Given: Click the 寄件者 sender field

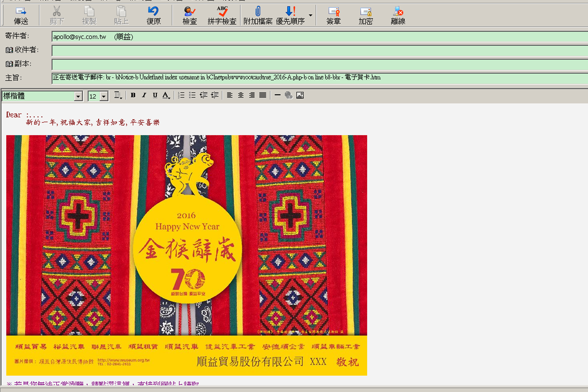Looking at the screenshot, I should click(320, 37).
